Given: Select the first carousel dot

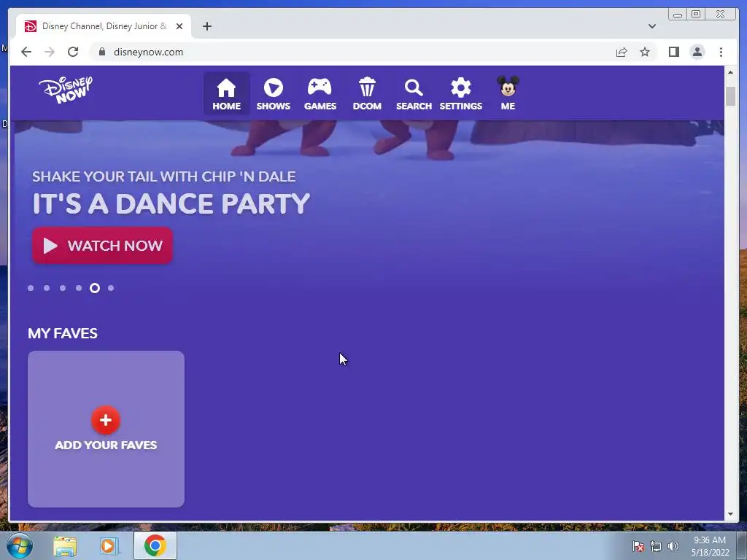Looking at the screenshot, I should pyautogui.click(x=31, y=287).
